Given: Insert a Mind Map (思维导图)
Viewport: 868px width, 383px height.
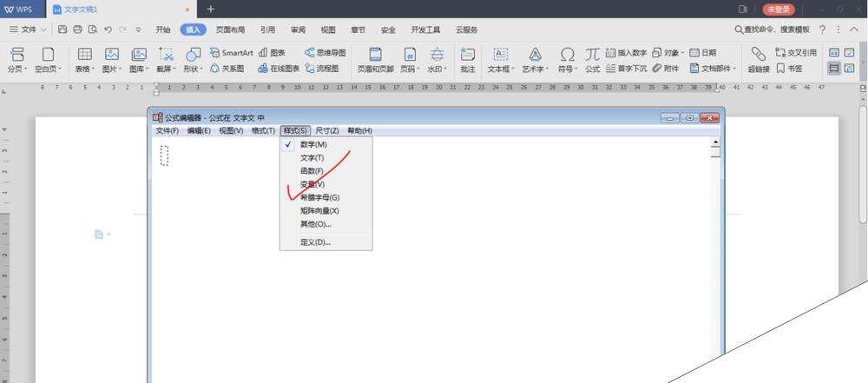Looking at the screenshot, I should (325, 53).
